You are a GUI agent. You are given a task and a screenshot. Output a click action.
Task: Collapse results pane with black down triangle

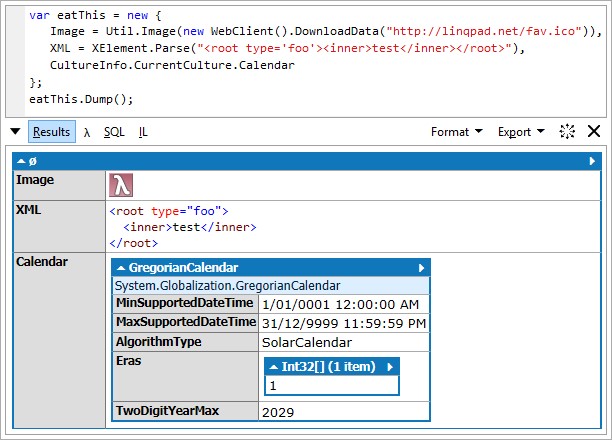[x=15, y=131]
